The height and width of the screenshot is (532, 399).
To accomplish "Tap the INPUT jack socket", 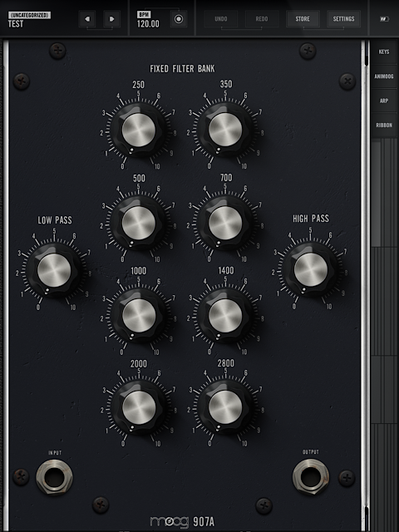I will point(54,477).
